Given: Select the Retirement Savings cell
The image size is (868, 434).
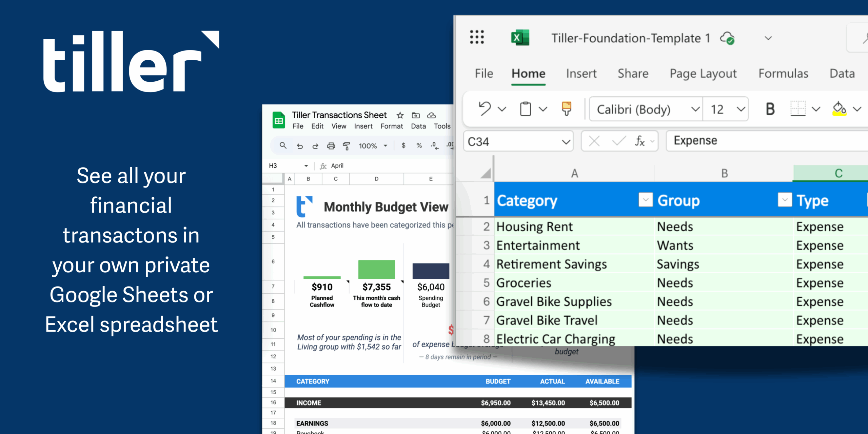Looking at the screenshot, I should (574, 264).
